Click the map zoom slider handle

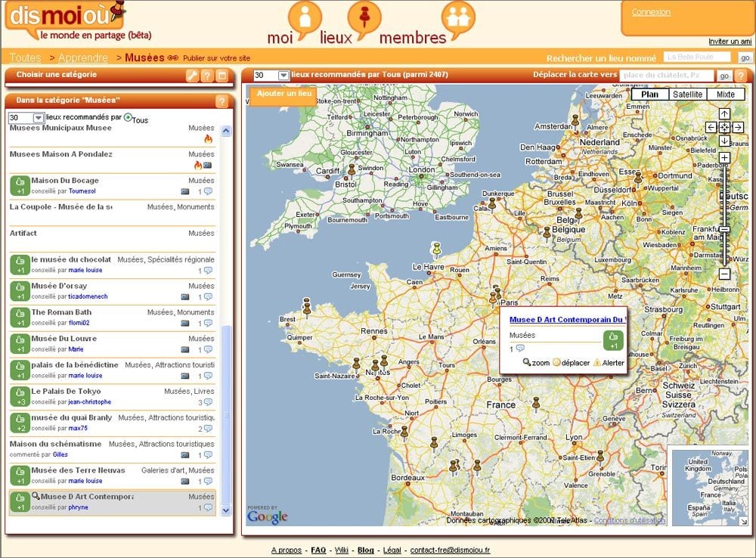point(724,229)
